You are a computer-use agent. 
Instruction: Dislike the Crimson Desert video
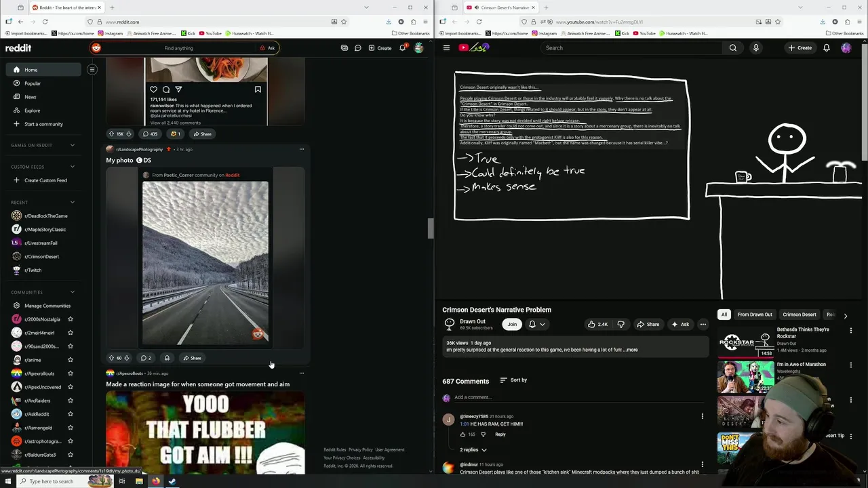pos(620,324)
